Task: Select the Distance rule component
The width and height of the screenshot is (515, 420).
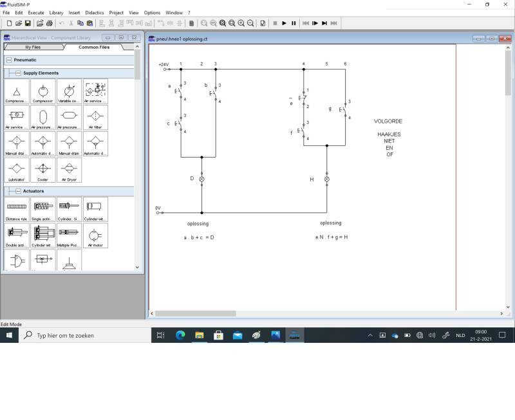Action: (16, 209)
